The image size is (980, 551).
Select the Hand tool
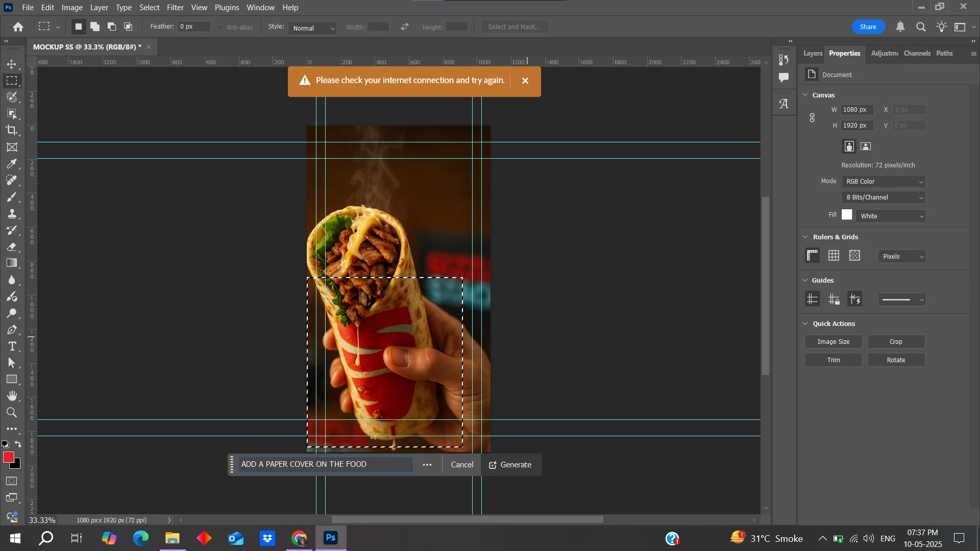12,396
